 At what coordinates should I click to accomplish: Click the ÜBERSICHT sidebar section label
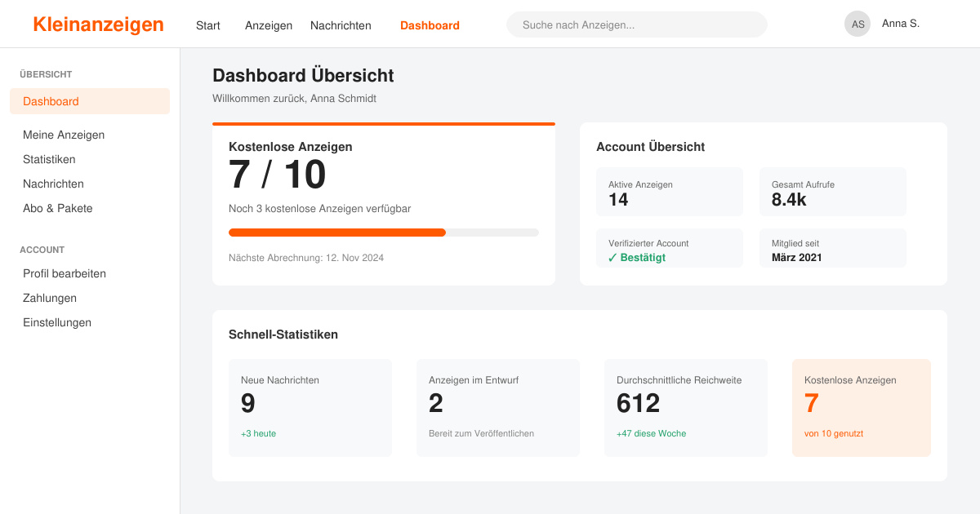tap(46, 74)
